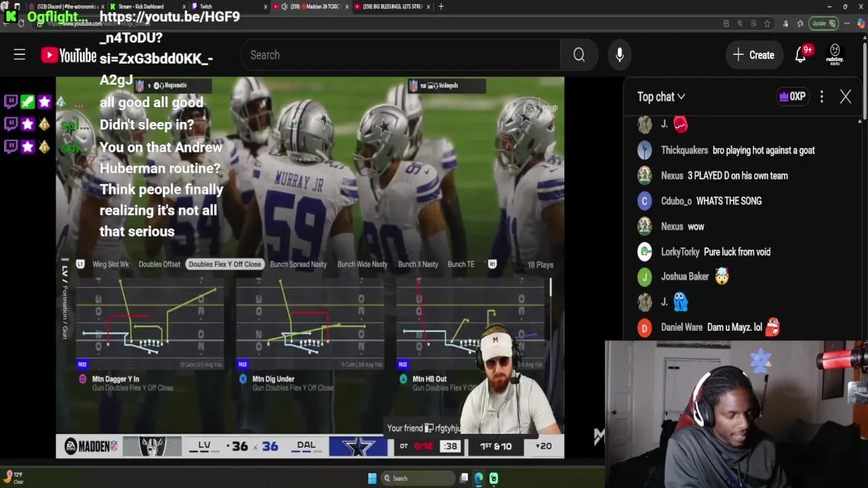Click the Windows taskbar Search box
The image size is (868, 488).
(x=416, y=479)
